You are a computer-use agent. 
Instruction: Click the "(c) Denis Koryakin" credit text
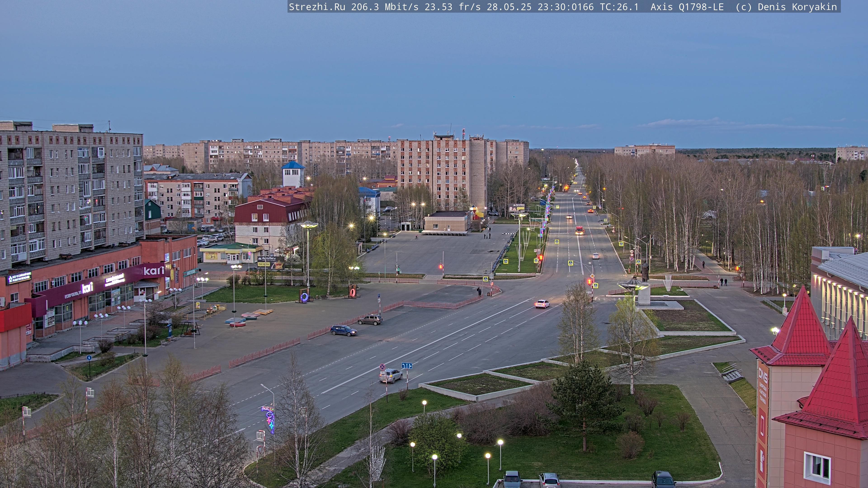pos(786,7)
